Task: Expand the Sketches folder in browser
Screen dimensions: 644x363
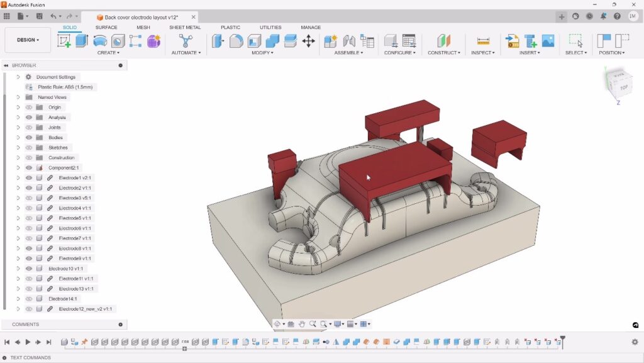Action: (x=18, y=148)
